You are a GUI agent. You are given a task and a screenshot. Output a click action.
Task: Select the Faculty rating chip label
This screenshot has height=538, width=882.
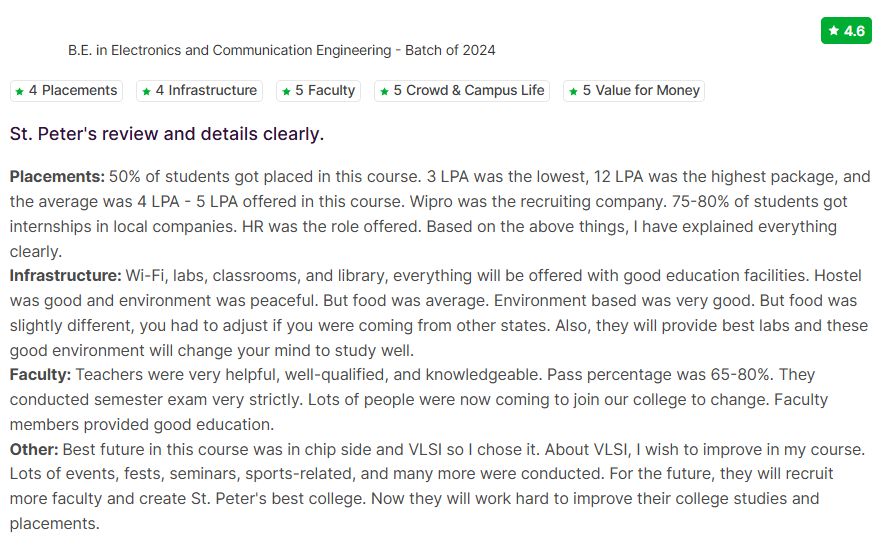325,90
